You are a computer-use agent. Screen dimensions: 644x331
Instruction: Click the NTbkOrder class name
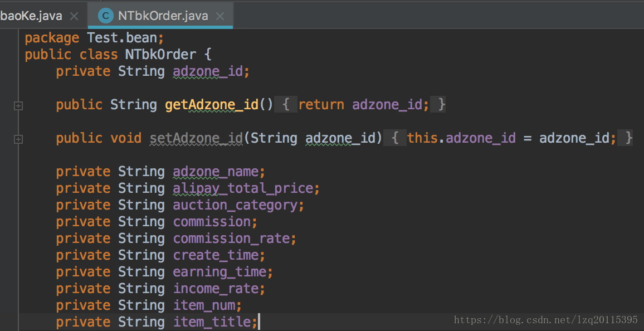(x=161, y=54)
